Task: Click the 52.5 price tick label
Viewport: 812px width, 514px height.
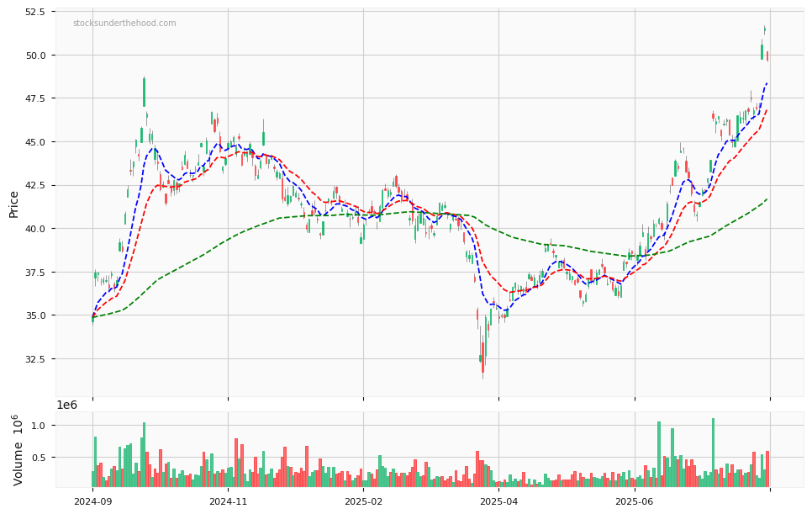Action: coord(34,12)
